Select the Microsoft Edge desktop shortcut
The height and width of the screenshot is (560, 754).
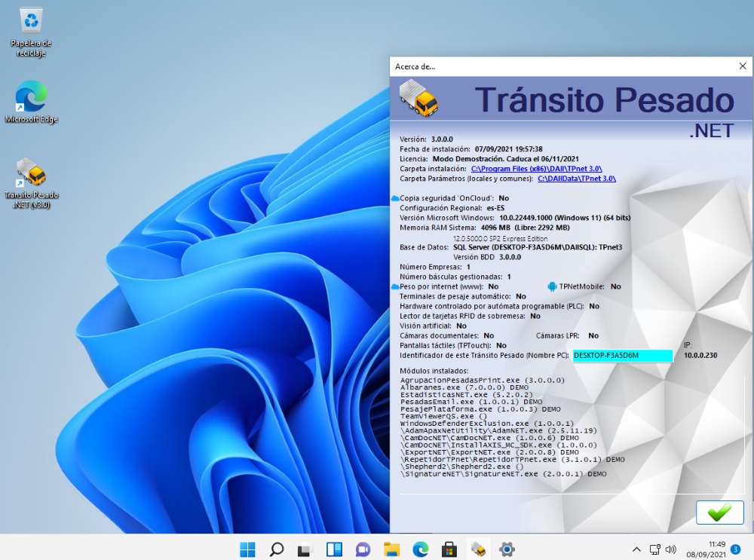click(x=31, y=102)
